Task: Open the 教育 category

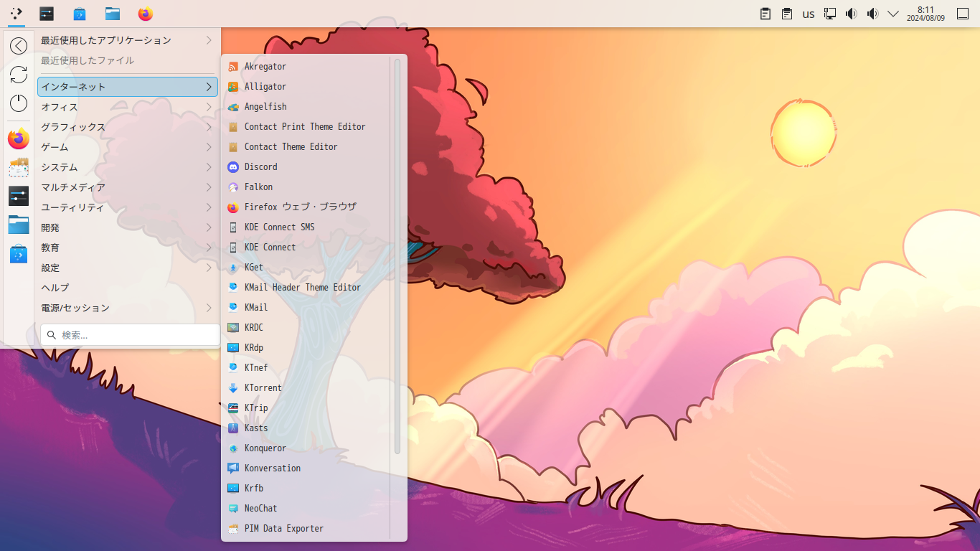Action: (128, 248)
